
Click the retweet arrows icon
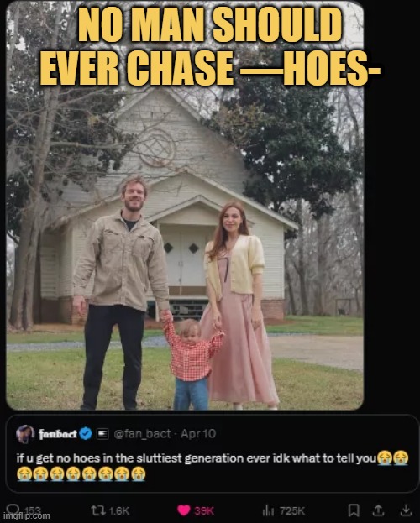point(97,510)
